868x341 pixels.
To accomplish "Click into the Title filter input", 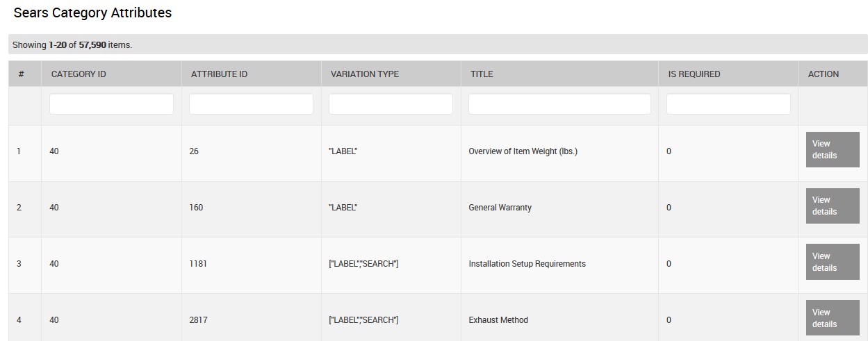I will 559,104.
